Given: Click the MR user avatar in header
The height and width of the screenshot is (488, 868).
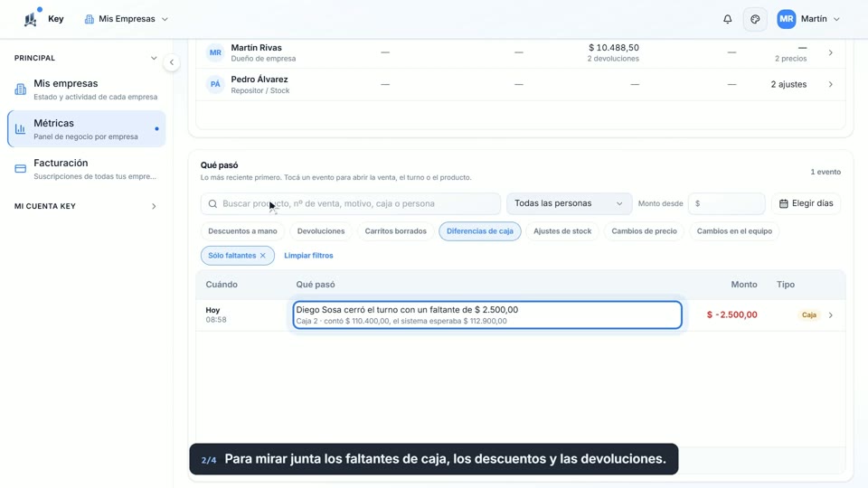Looking at the screenshot, I should click(x=786, y=19).
